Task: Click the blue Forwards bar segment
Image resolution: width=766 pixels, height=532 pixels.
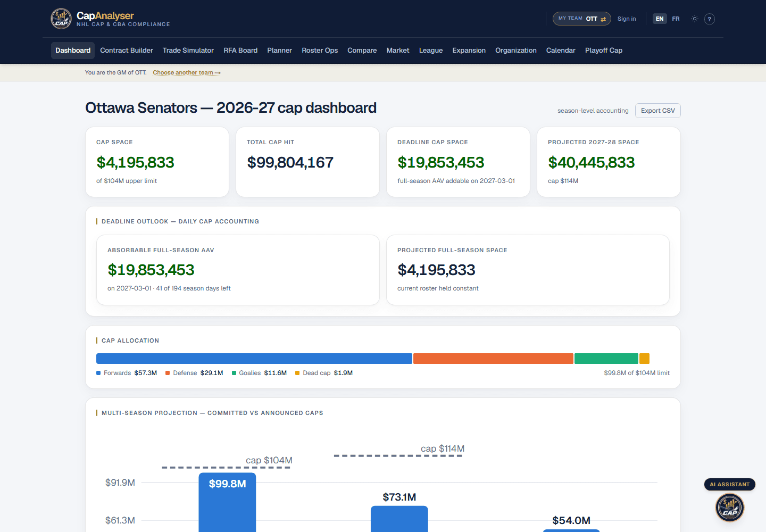Action: 254,359
